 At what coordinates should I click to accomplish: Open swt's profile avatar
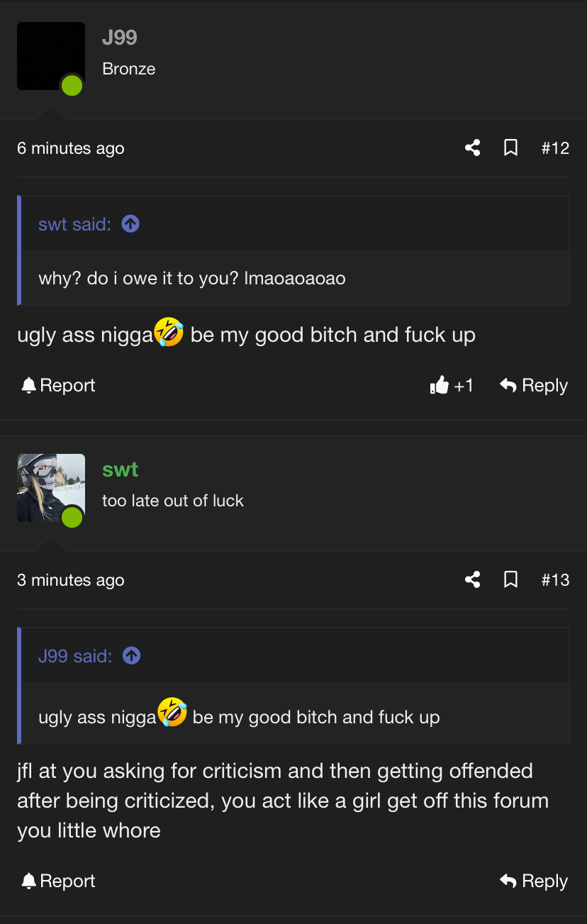tap(51, 488)
